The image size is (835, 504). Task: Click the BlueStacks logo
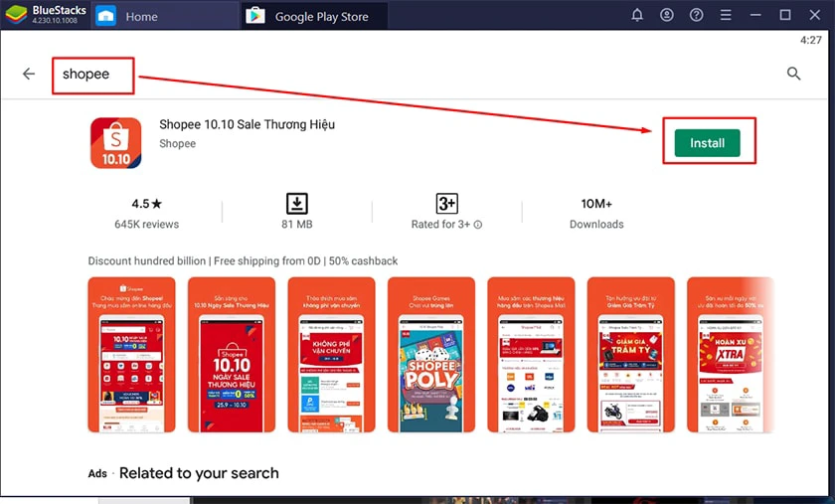(x=16, y=14)
